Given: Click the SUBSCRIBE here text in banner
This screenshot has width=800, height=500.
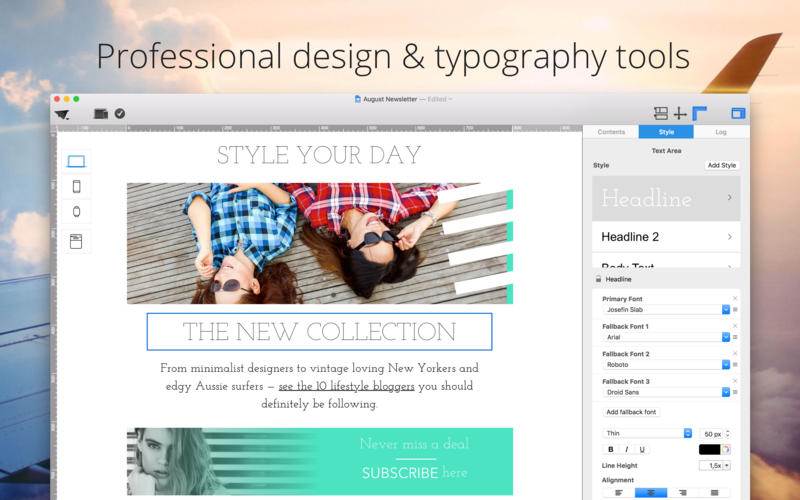Looking at the screenshot, I should 414,473.
